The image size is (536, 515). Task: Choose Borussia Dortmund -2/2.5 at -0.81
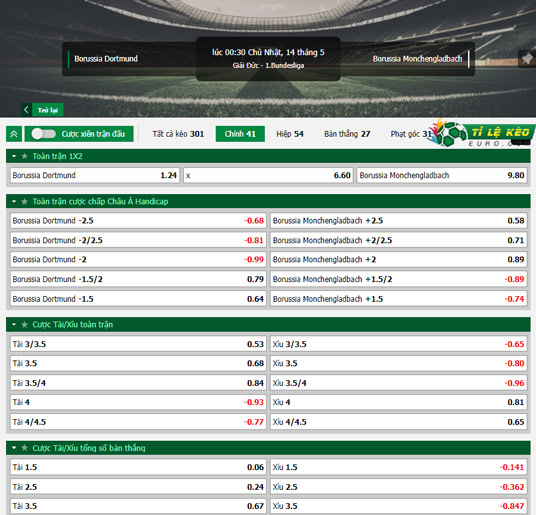(x=138, y=240)
